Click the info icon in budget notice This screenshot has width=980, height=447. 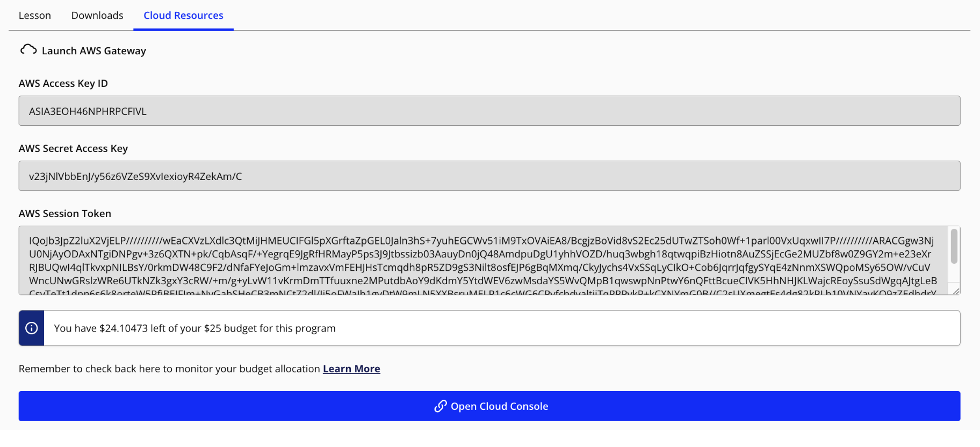[32, 328]
